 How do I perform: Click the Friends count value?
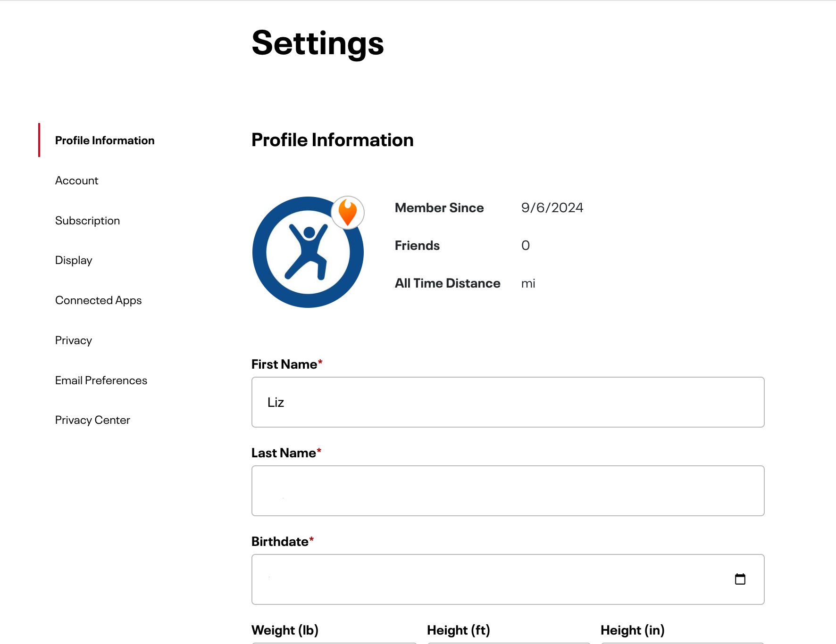pyautogui.click(x=525, y=246)
